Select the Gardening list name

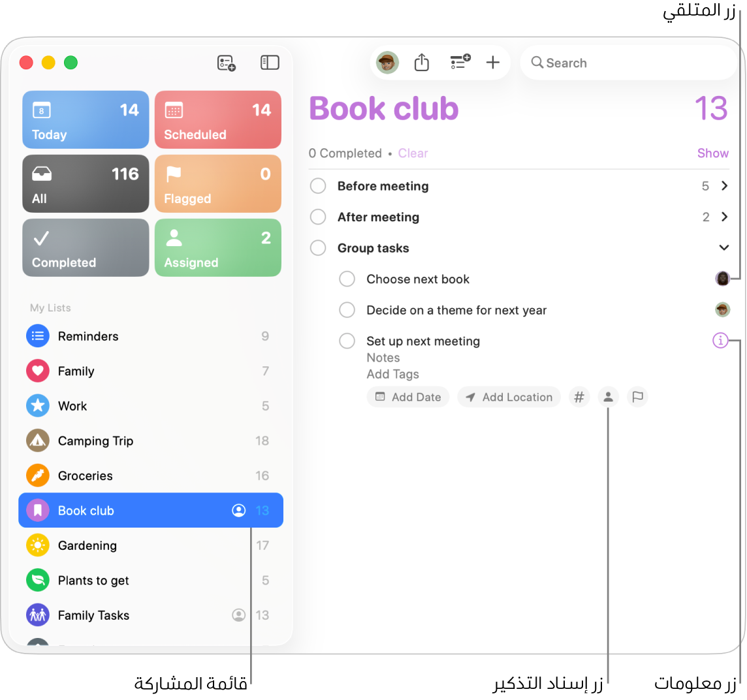(x=87, y=546)
